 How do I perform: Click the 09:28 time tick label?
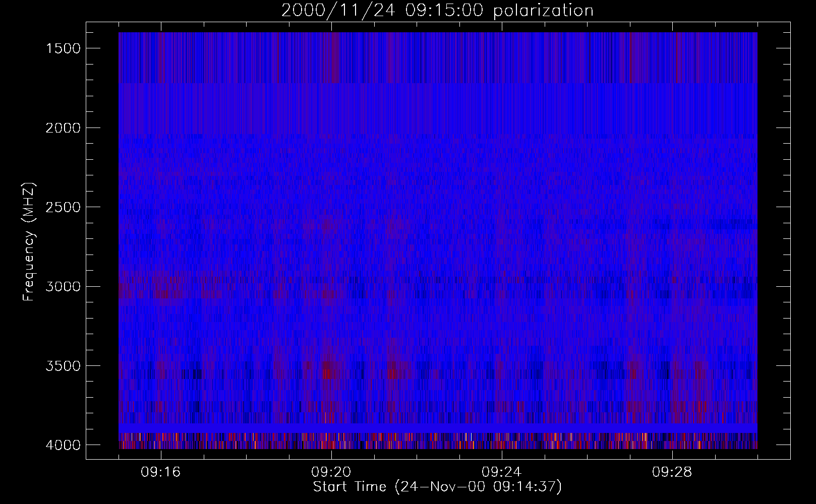pyautogui.click(x=672, y=472)
